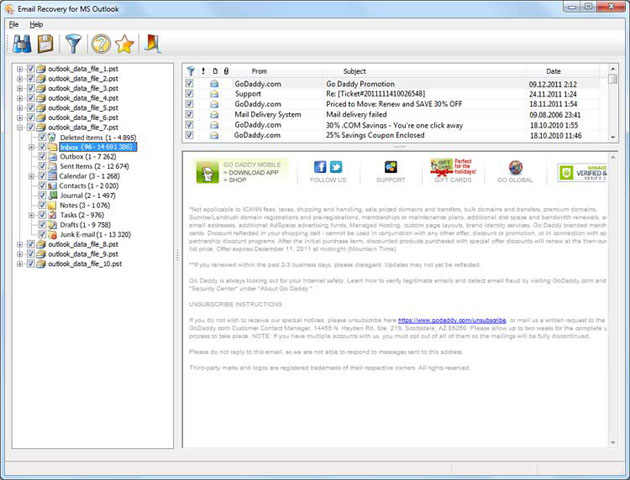The width and height of the screenshot is (630, 480).
Task: Click email list scroll up arrow
Action: point(613,69)
